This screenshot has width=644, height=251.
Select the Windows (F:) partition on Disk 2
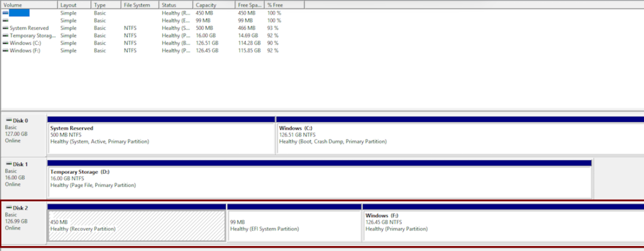click(x=503, y=223)
